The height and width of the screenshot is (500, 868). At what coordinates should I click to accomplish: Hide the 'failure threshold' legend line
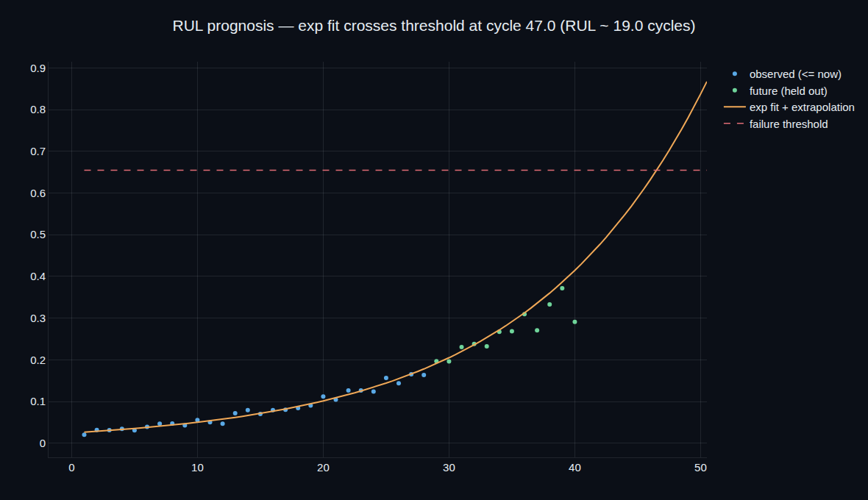click(x=789, y=124)
